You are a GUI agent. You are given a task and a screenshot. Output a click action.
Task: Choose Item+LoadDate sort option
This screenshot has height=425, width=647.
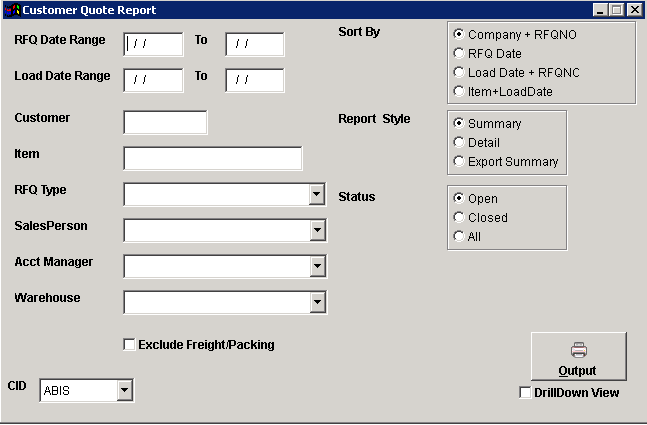[x=459, y=92]
